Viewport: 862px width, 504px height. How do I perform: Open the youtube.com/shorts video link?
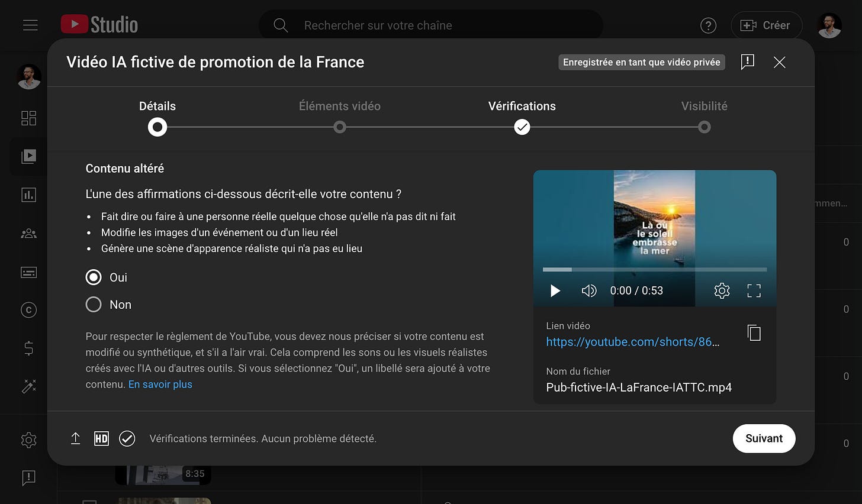(632, 342)
